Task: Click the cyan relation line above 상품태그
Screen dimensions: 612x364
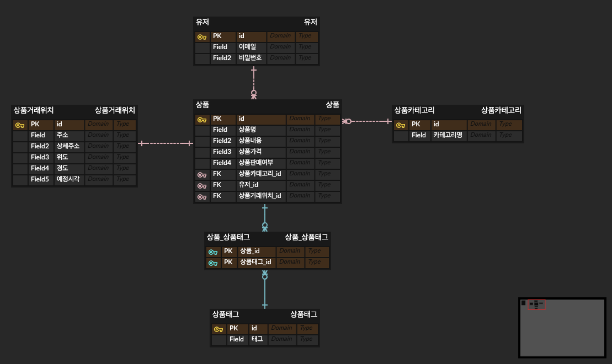Action: (x=265, y=291)
